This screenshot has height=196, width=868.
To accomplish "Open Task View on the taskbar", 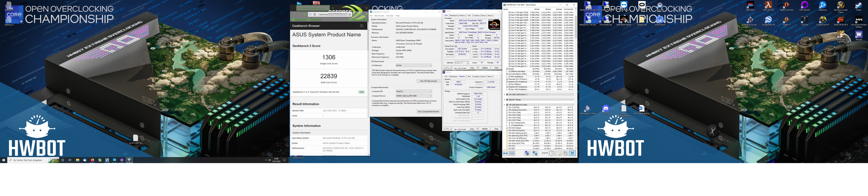I will 70,160.
